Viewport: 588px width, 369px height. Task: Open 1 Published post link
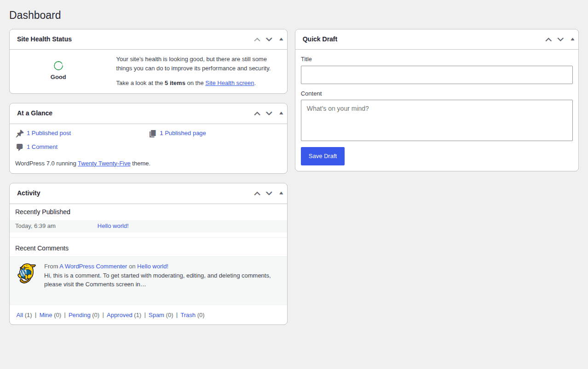49,133
